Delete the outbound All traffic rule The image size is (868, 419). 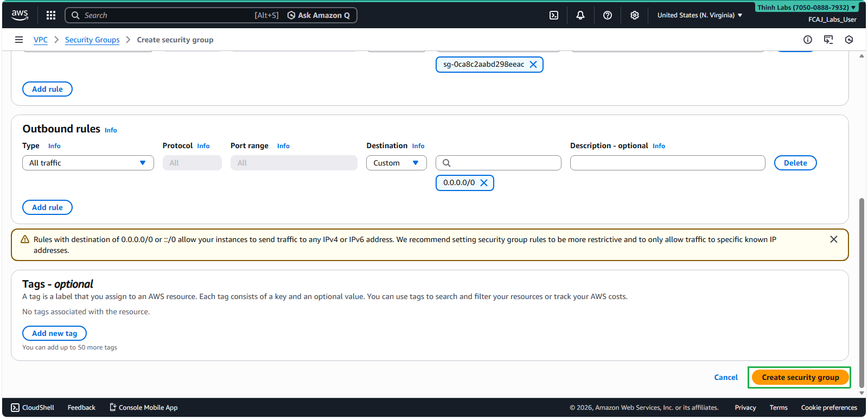(x=795, y=163)
